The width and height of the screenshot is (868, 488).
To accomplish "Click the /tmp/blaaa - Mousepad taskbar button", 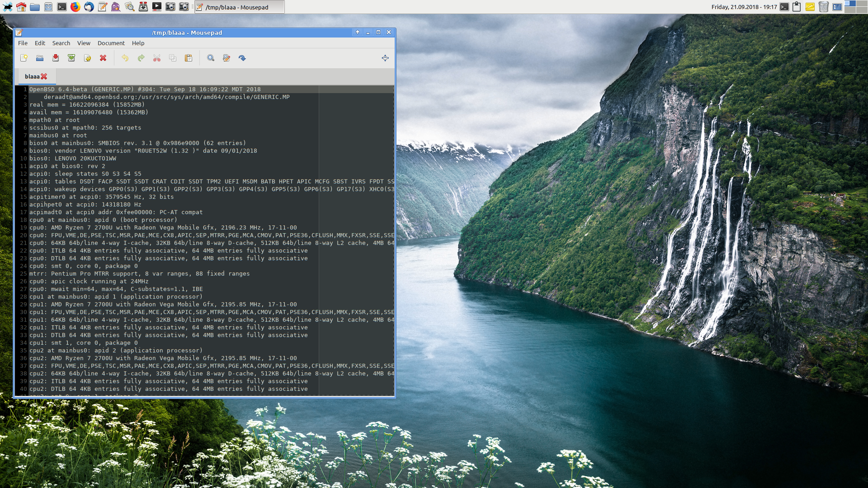I will (240, 7).
